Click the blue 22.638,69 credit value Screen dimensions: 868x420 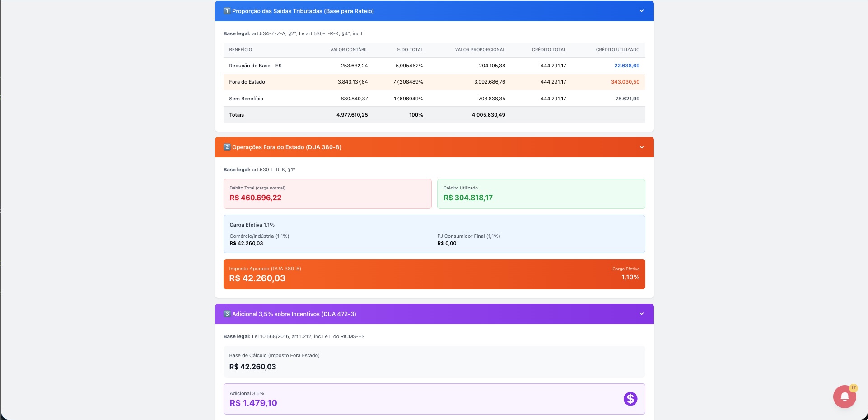[626, 66]
